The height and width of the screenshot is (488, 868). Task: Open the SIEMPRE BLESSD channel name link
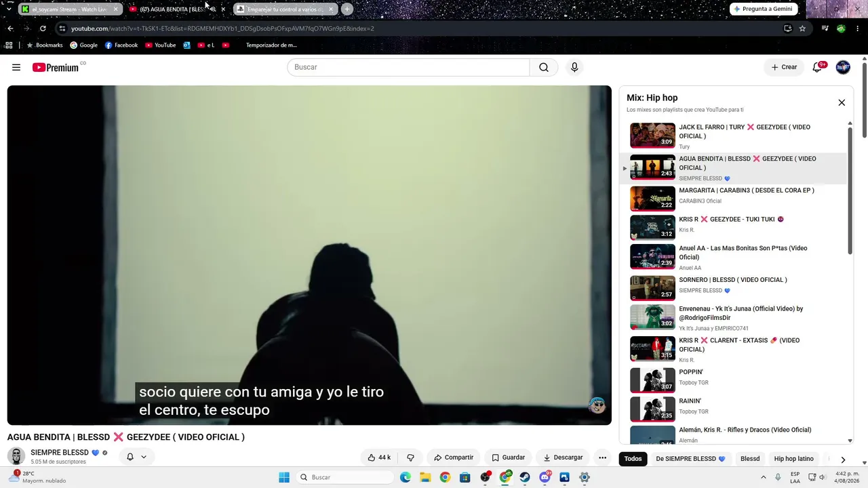pyautogui.click(x=60, y=453)
